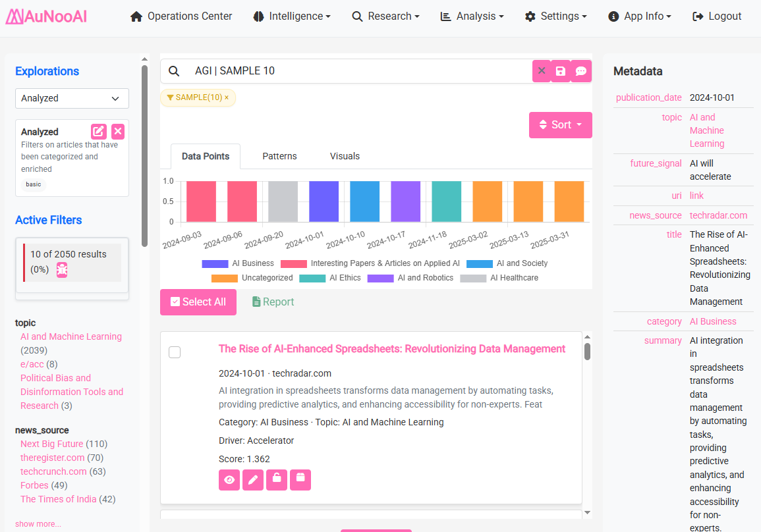This screenshot has height=532, width=761.
Task: Click the Select All button
Action: pyautogui.click(x=198, y=302)
